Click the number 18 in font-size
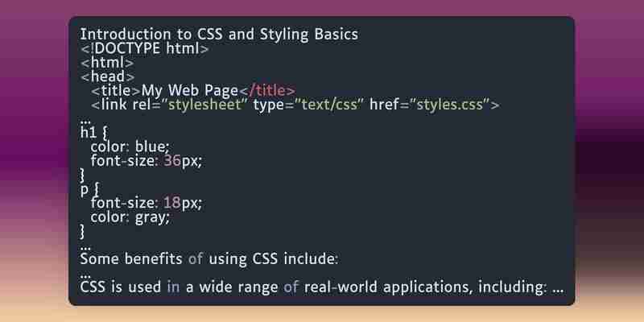The image size is (644, 322). tap(172, 204)
